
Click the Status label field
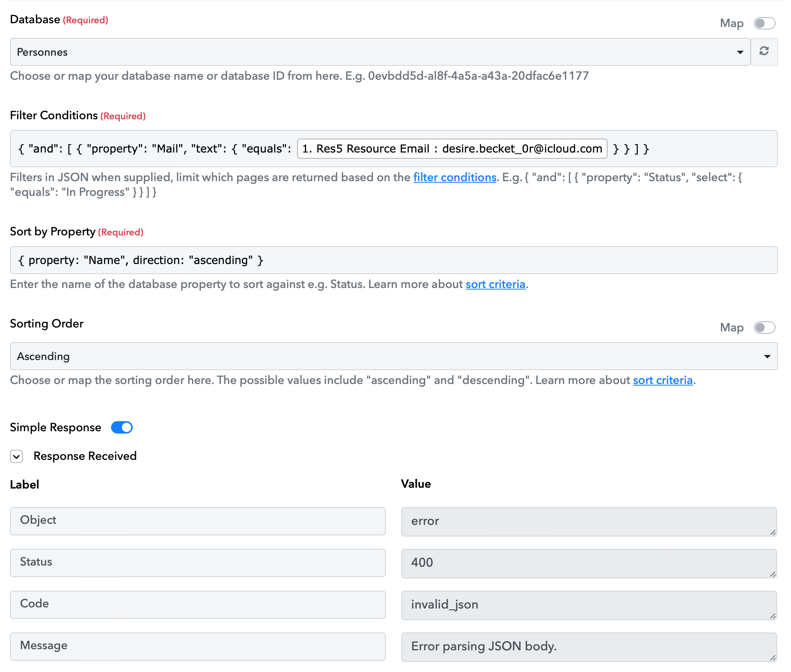click(x=198, y=563)
